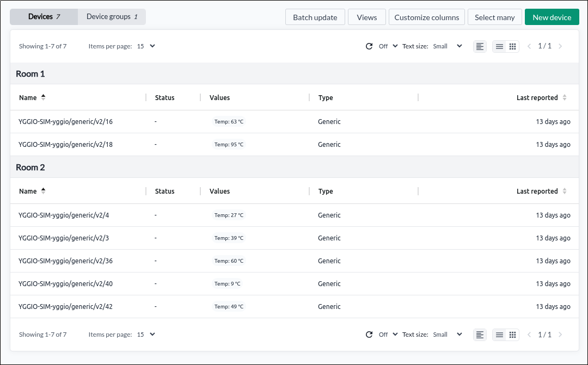The width and height of the screenshot is (588, 365).
Task: Go to previous page using bottom arrow
Action: pyautogui.click(x=529, y=335)
